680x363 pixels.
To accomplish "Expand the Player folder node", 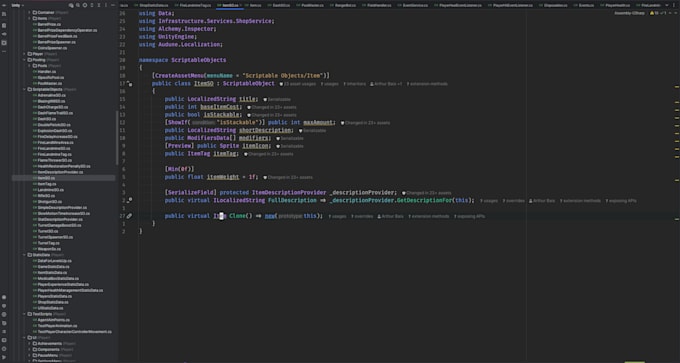I will click(x=25, y=54).
